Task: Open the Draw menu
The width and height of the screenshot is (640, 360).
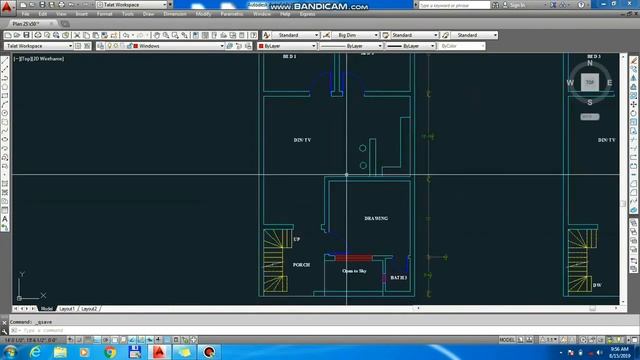Action: pos(149,14)
